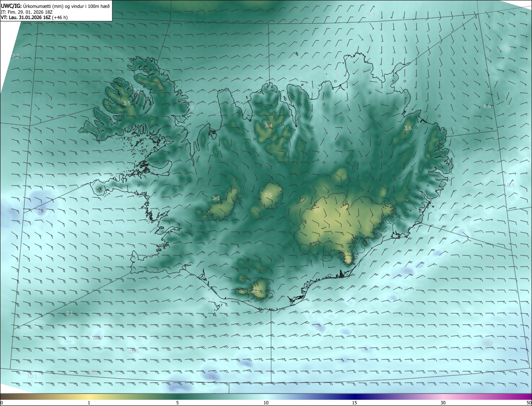
Task: Click the 50 tick on the color scale
Action: [529, 403]
